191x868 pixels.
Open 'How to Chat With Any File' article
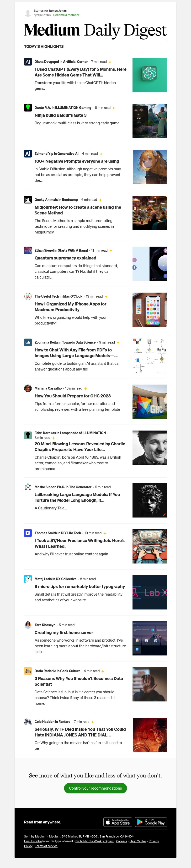coord(76,353)
